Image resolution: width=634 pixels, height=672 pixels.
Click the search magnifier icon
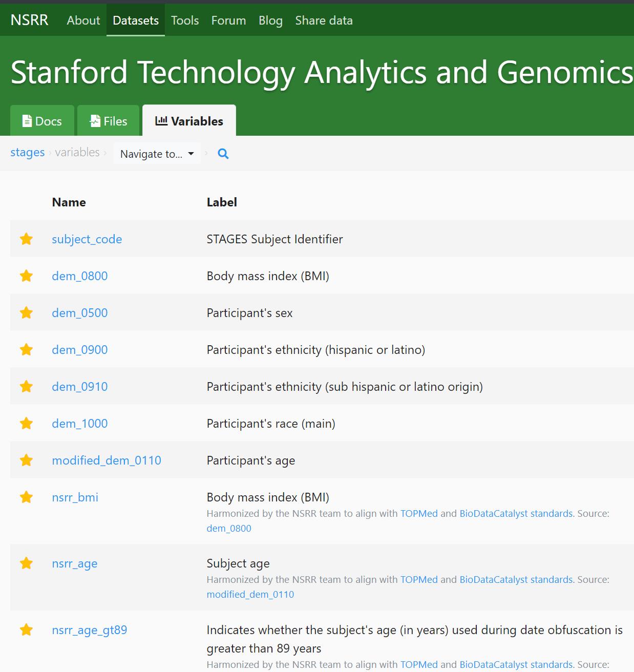(x=223, y=154)
